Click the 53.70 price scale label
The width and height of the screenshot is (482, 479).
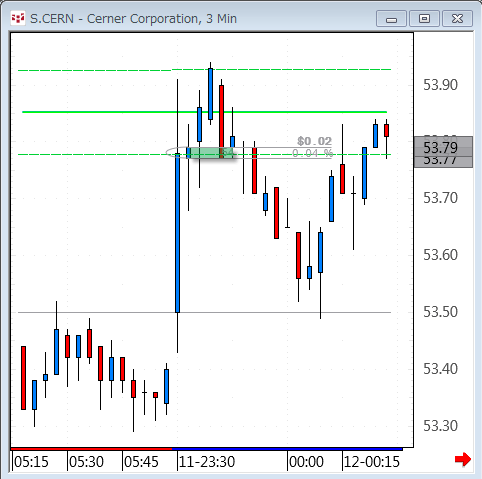point(440,198)
